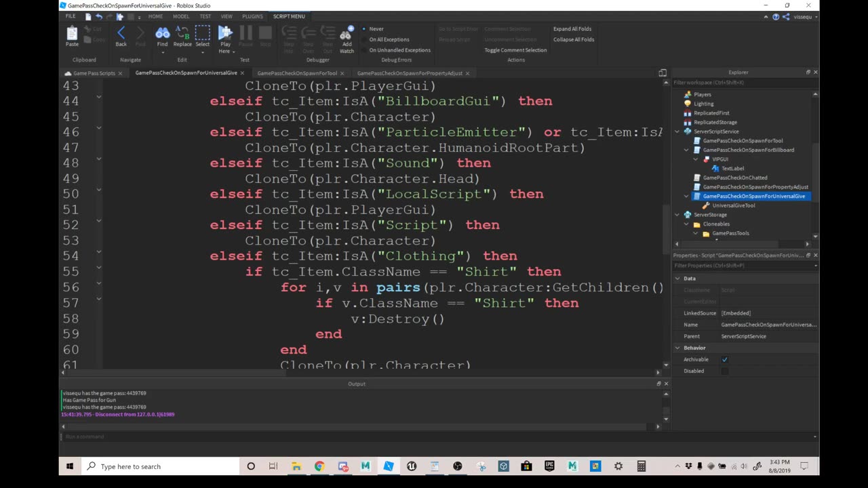The height and width of the screenshot is (488, 868).
Task: Select TextLabel item in Explorer
Action: click(x=732, y=168)
